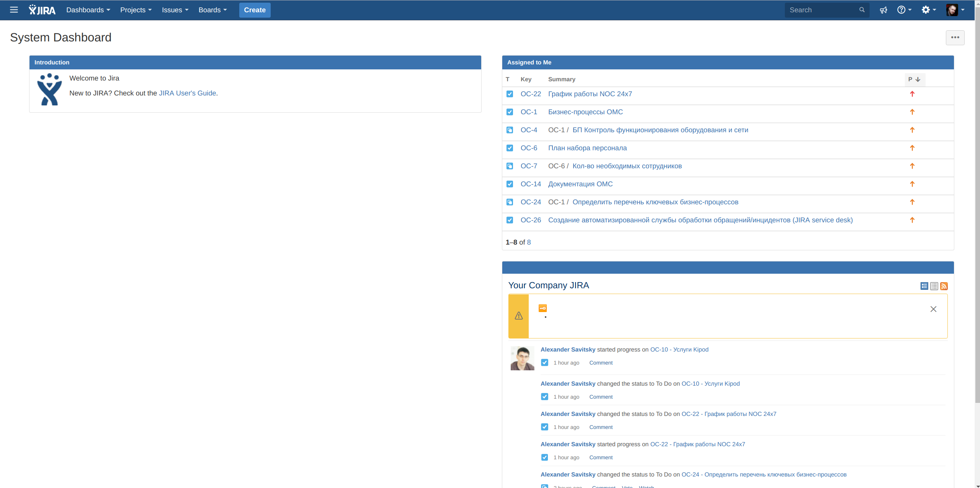Click sub-task type icon for OC-7
The height and width of the screenshot is (488, 980).
point(510,166)
